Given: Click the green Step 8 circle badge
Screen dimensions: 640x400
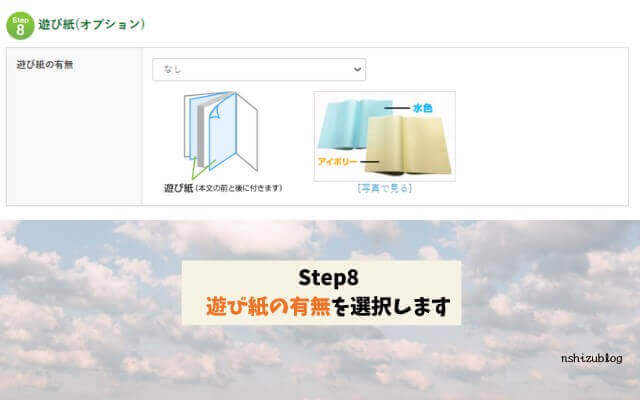Looking at the screenshot, I should 20,25.
